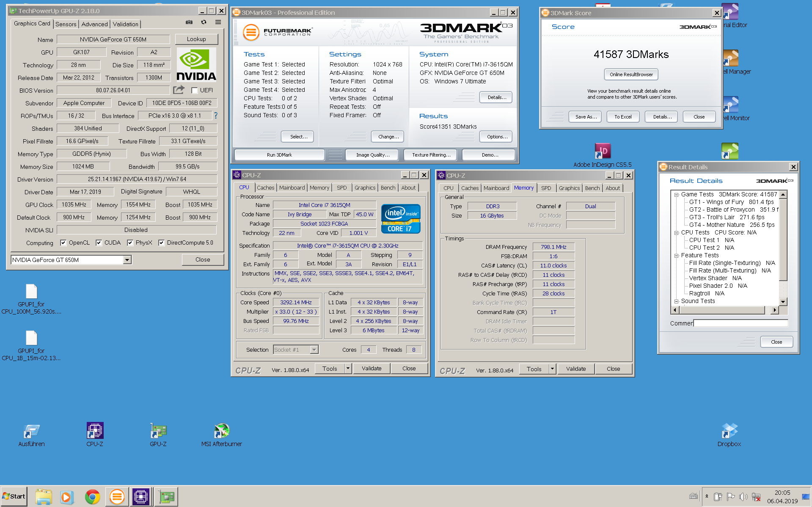Open the Socket #1 selection dropdown

coord(314,350)
